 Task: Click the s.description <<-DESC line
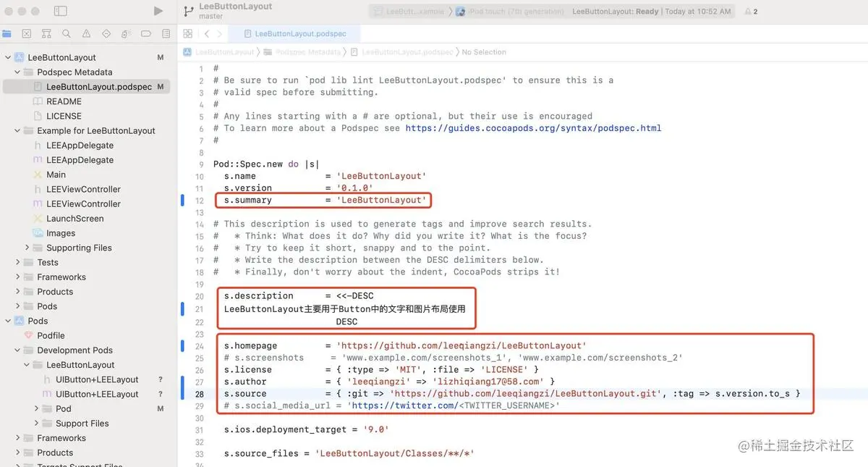pyautogui.click(x=299, y=296)
